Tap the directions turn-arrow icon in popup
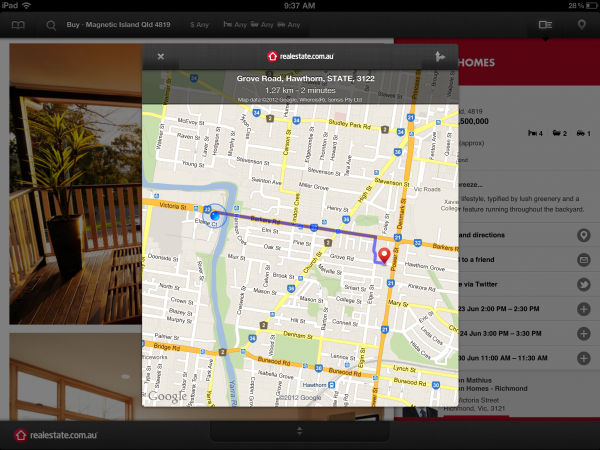The image size is (600, 450). pos(440,57)
